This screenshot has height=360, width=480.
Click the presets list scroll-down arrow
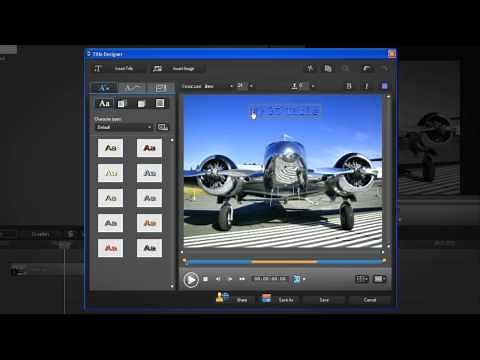click(172, 286)
